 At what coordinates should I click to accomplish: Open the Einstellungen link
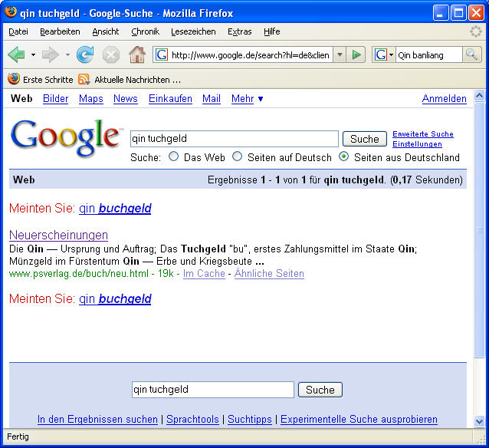point(417,144)
